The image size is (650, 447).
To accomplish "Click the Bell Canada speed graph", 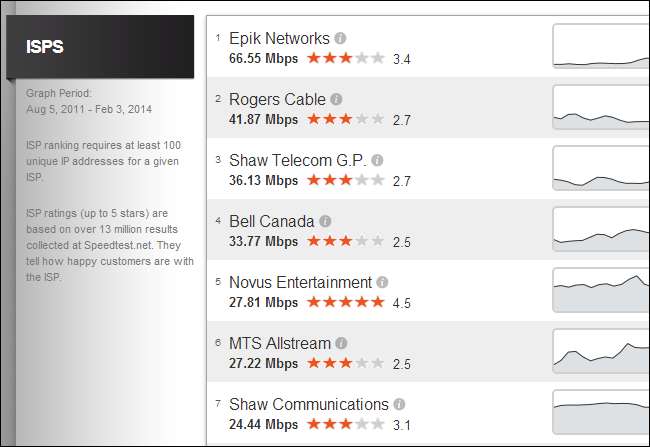I will click(x=600, y=229).
